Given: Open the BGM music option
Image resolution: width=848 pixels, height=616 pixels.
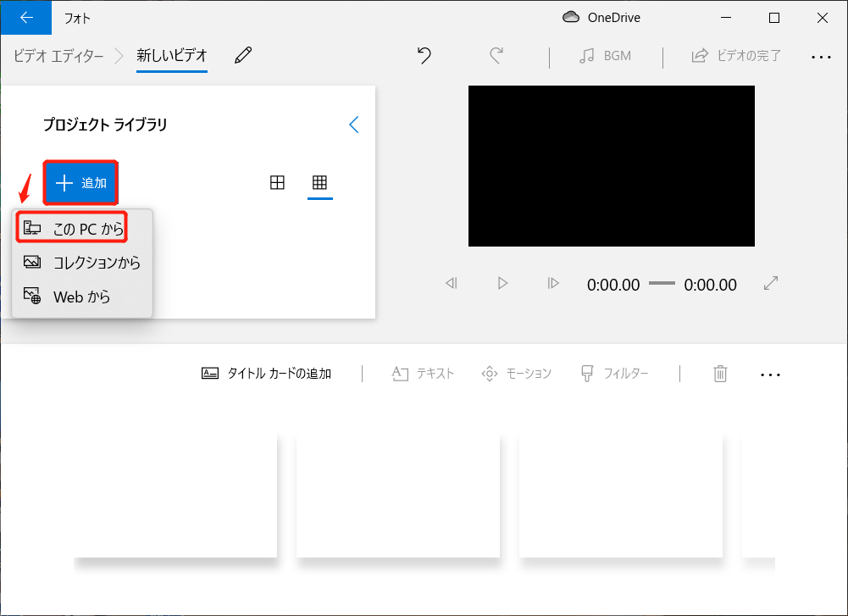Looking at the screenshot, I should coord(605,56).
